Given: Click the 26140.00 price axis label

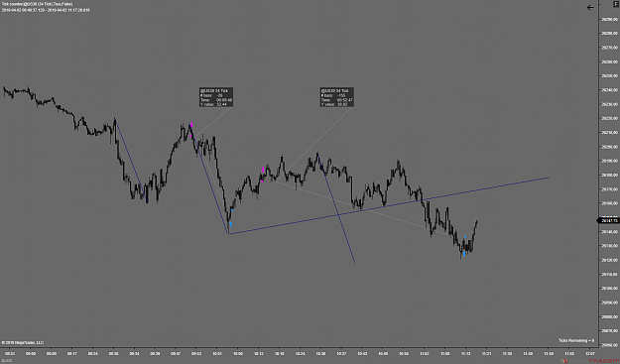Looking at the screenshot, I should tap(609, 232).
